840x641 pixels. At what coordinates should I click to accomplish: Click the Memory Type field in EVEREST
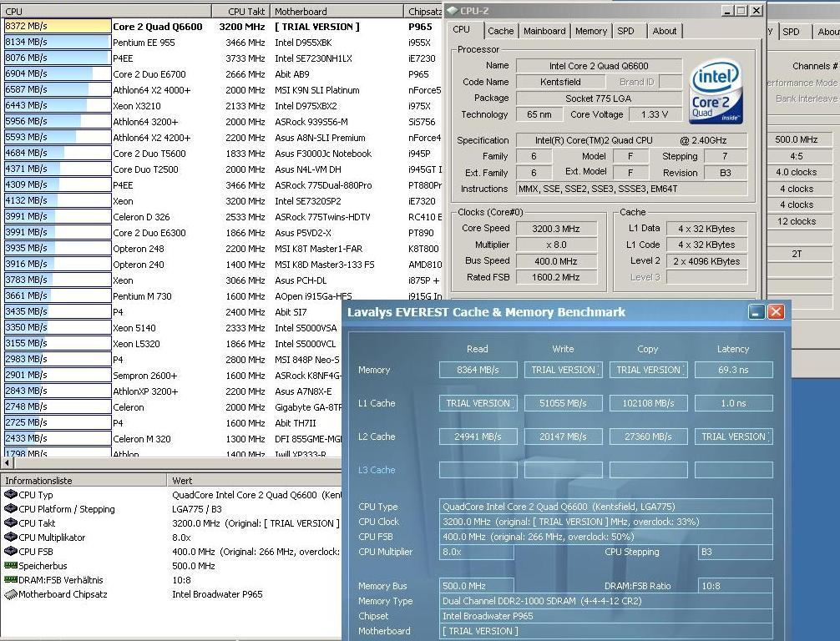click(x=606, y=601)
